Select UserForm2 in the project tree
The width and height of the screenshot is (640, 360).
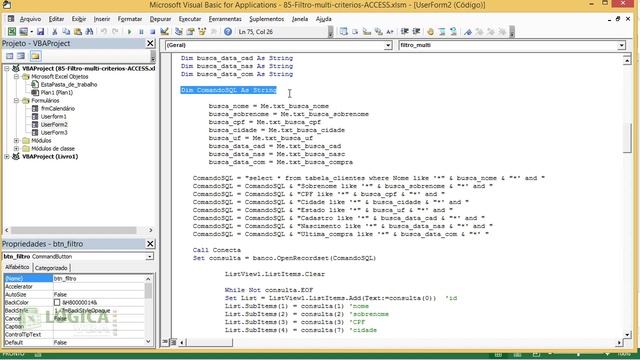54,124
